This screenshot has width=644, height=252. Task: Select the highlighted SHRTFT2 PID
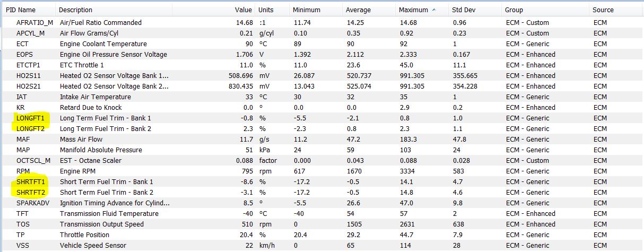tap(31, 192)
